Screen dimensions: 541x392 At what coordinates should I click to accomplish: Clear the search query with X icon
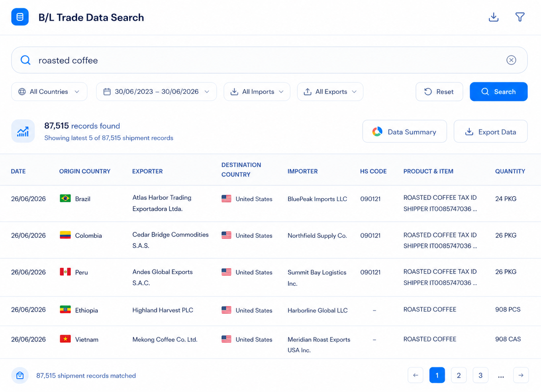coord(511,60)
